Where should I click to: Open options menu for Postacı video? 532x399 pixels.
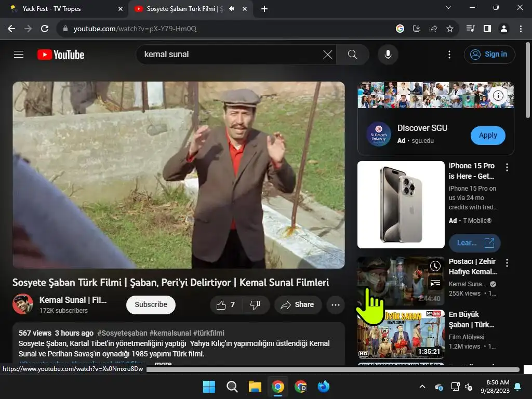point(507,262)
